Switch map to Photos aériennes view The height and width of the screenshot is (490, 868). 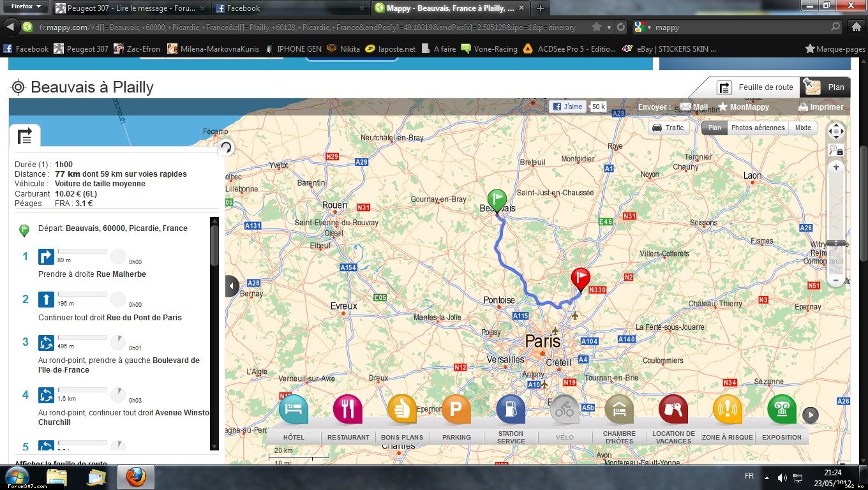(x=758, y=128)
